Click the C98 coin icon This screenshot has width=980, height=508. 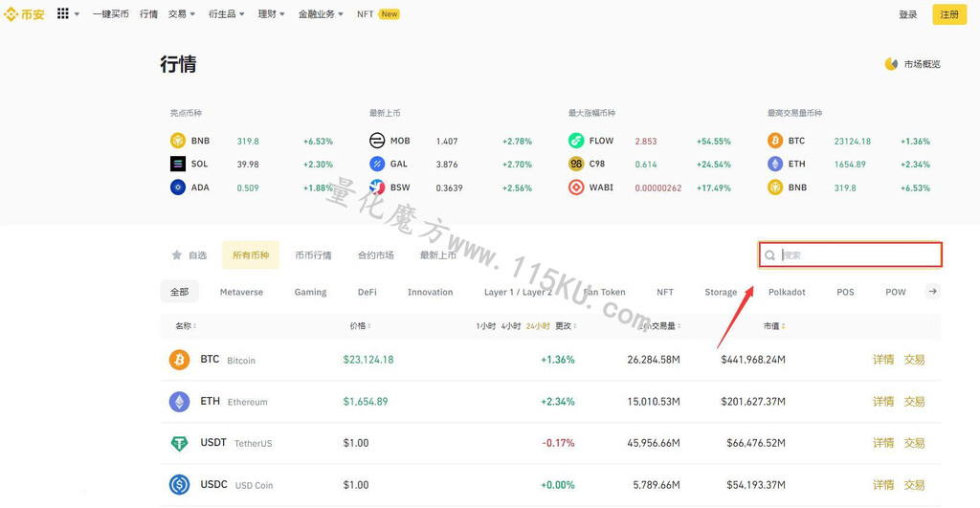coord(576,164)
